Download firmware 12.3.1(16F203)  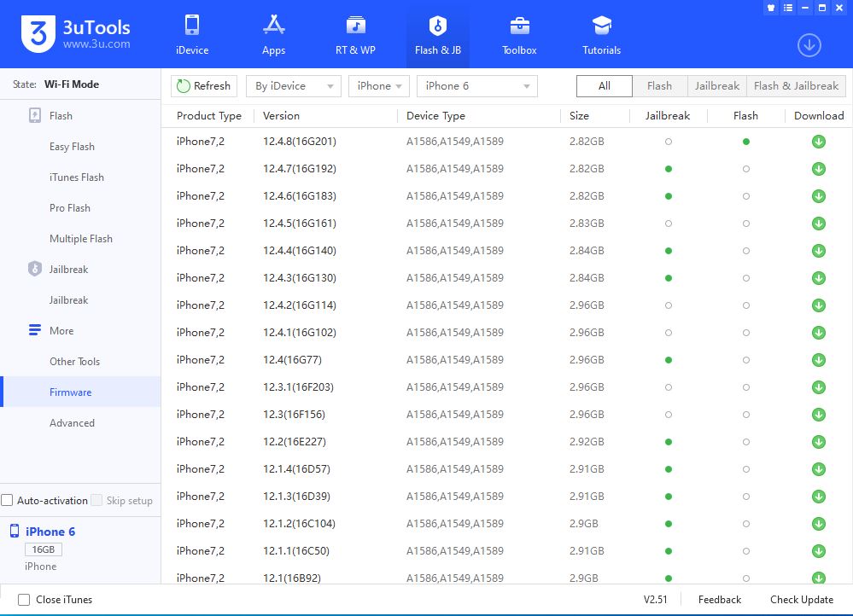pyautogui.click(x=818, y=387)
